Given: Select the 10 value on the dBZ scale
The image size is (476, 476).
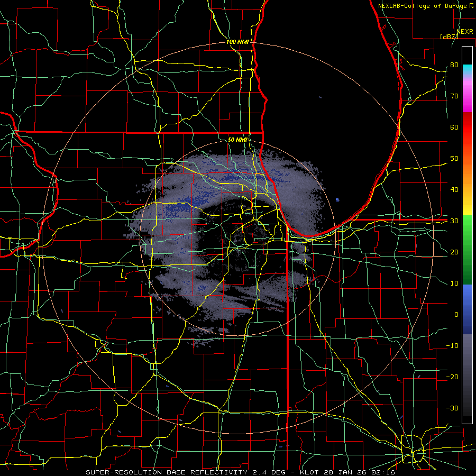Looking at the screenshot, I should (454, 283).
